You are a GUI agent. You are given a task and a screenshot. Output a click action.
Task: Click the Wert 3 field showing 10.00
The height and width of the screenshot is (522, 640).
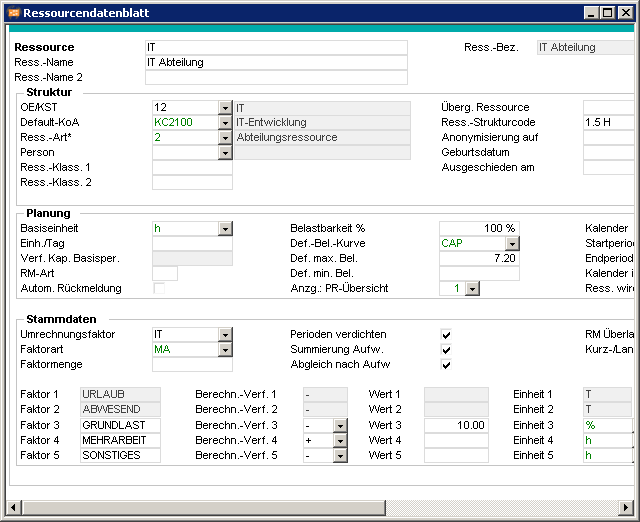[x=456, y=425]
